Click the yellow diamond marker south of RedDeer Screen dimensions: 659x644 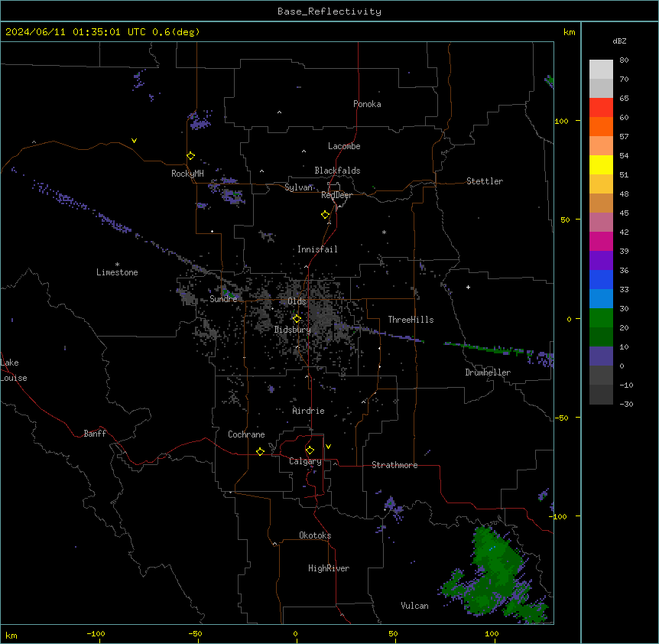325,214
